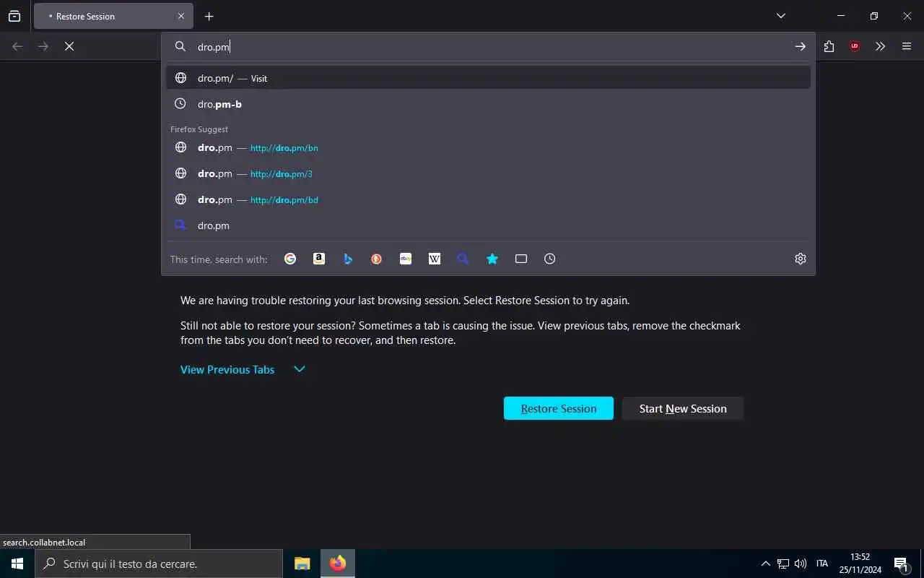Search with Wikipedia one-off engine
Viewport: 924px width, 578px height.
pos(435,259)
